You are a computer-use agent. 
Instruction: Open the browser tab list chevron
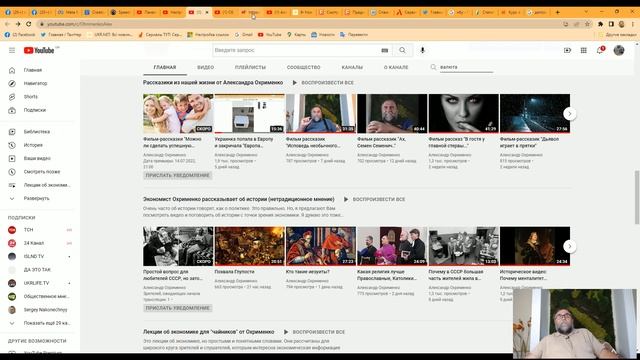587,12
